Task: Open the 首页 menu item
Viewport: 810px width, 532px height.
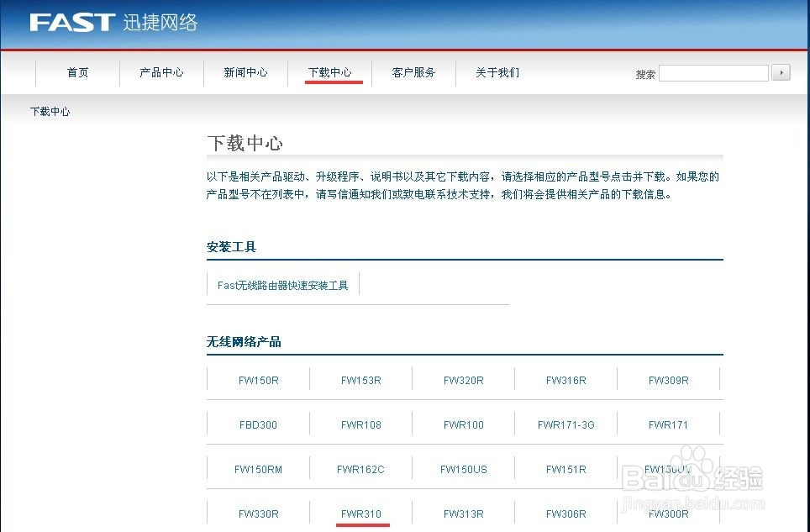Action: click(x=77, y=72)
